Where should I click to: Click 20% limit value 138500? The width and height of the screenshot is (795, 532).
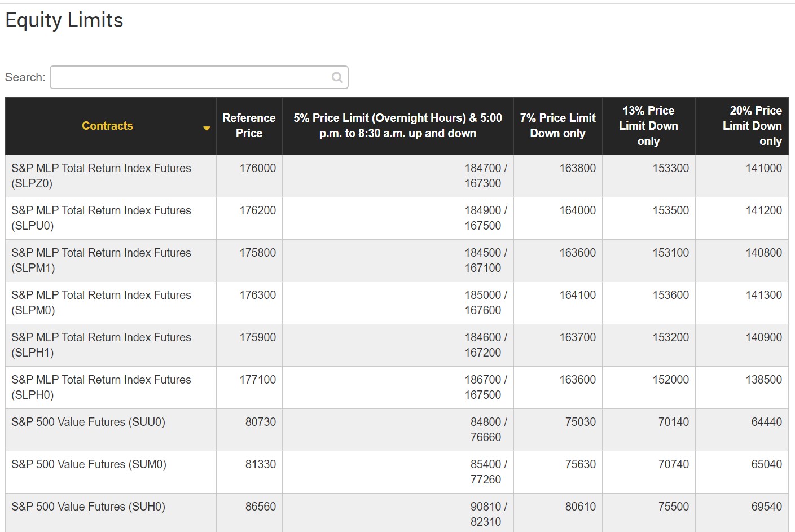pos(764,380)
